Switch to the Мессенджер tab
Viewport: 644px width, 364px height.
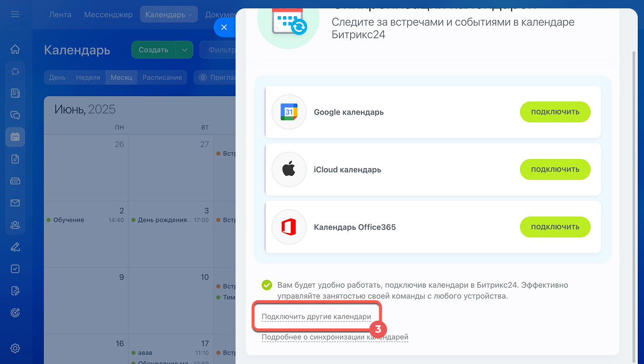(108, 15)
